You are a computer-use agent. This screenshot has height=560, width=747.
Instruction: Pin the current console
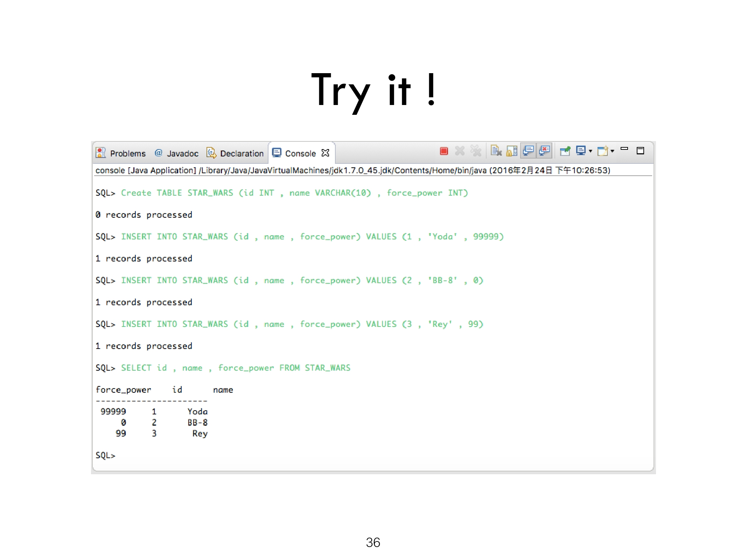coord(565,151)
